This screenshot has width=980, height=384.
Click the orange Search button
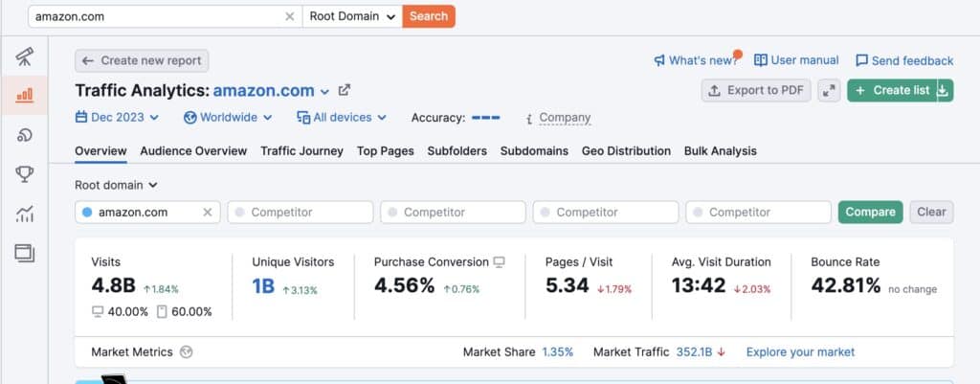click(429, 16)
